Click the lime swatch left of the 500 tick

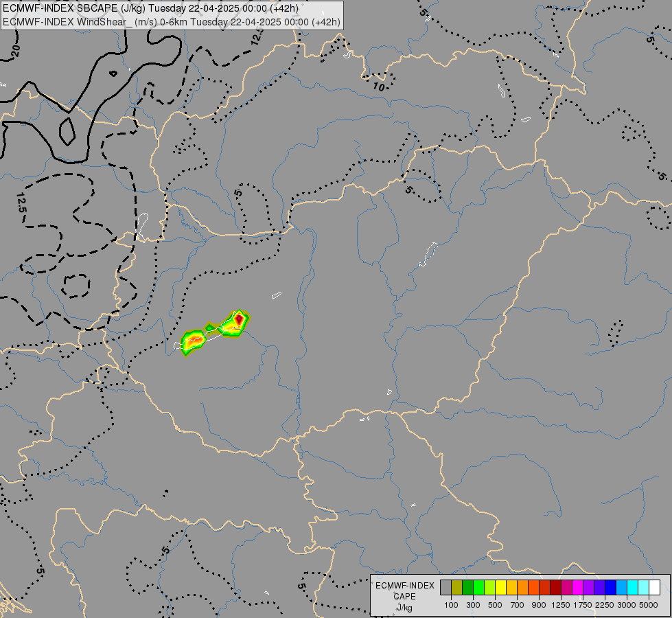click(x=490, y=587)
